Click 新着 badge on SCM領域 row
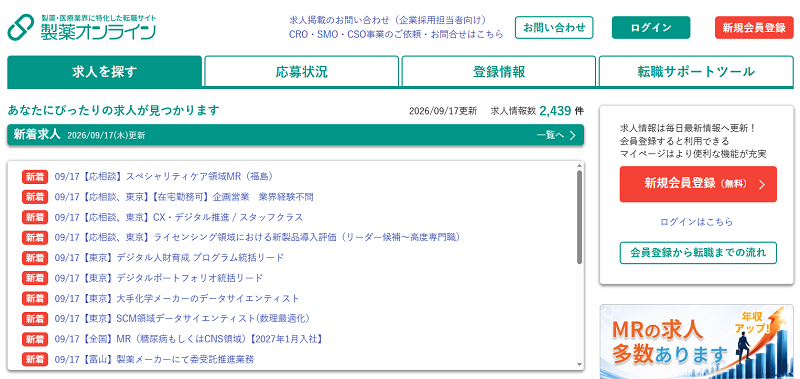Viewport: 800px width, 379px height. click(x=35, y=318)
